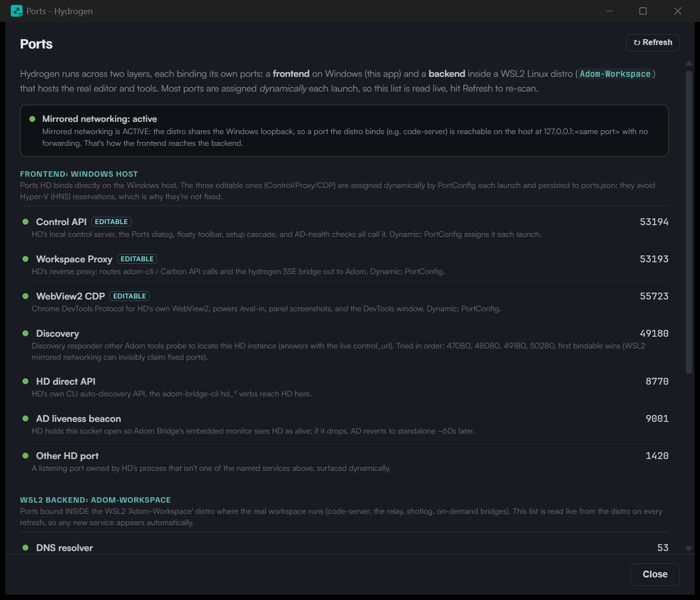Click the scrollbar up arrow
700x600 pixels.
click(x=689, y=64)
